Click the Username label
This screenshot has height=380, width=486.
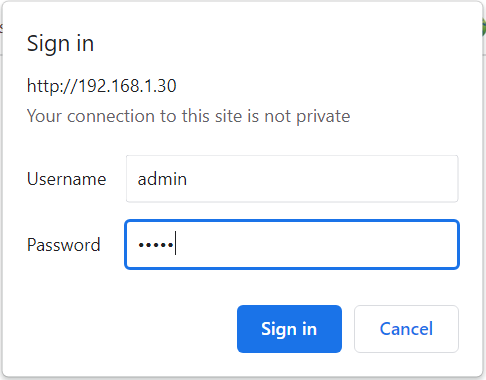tap(66, 179)
